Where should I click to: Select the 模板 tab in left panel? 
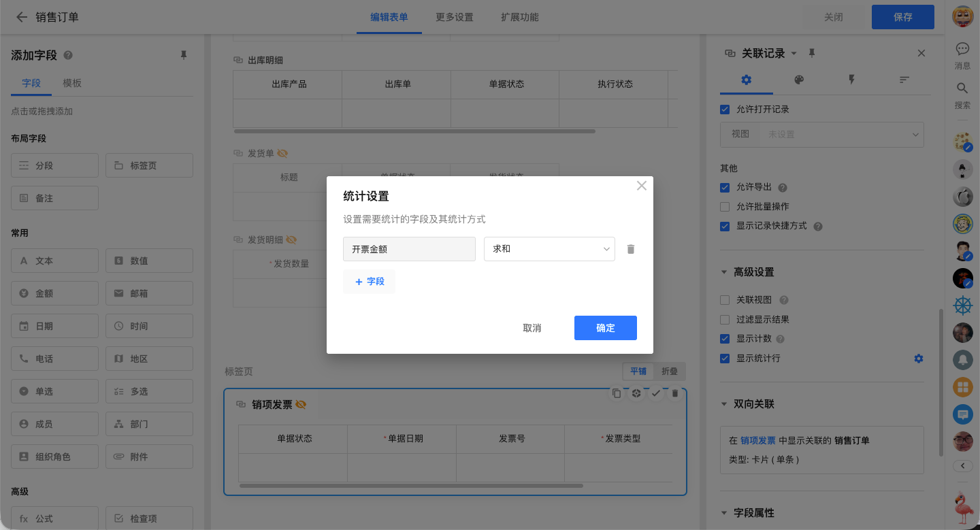pos(72,83)
